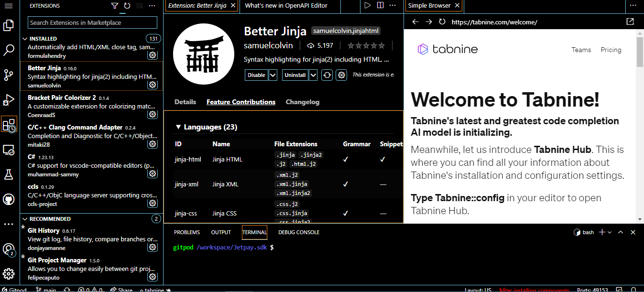The image size is (644, 292).
Task: Open the samuelcolvin publisher link
Action: point(268,46)
